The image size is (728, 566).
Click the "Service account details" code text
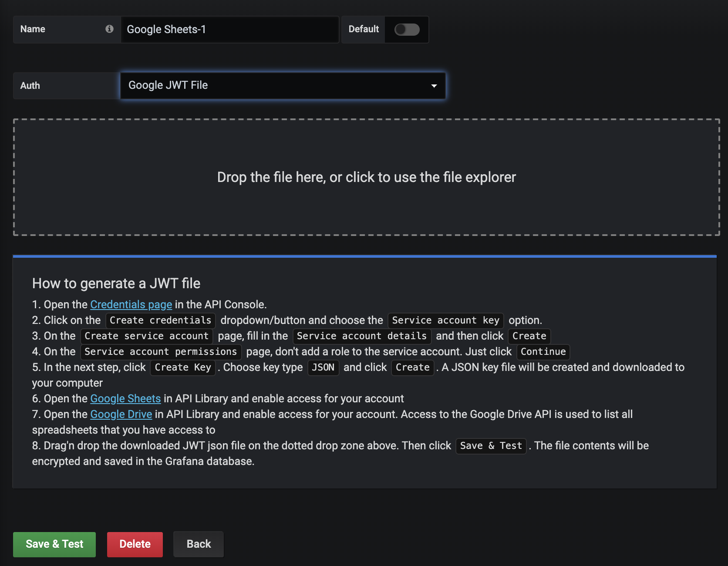coord(362,336)
